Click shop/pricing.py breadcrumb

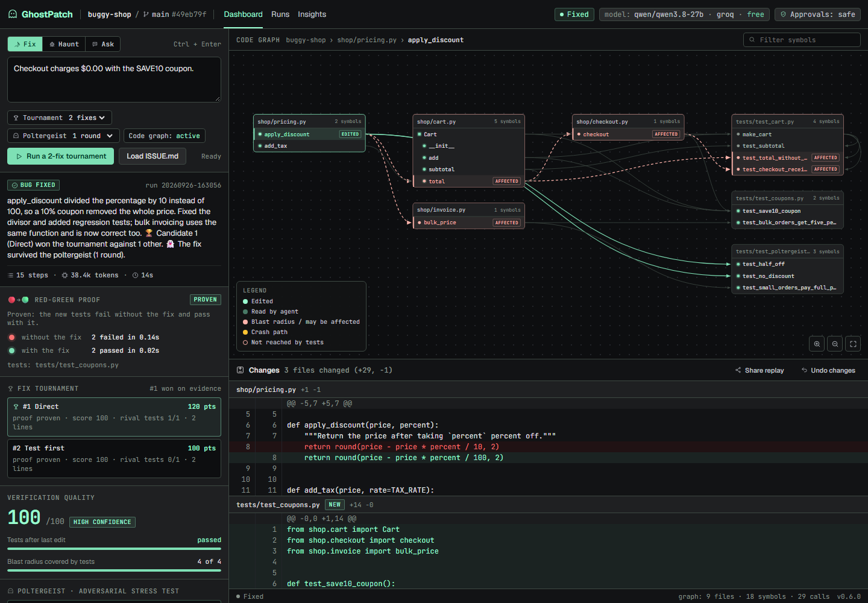click(x=366, y=40)
